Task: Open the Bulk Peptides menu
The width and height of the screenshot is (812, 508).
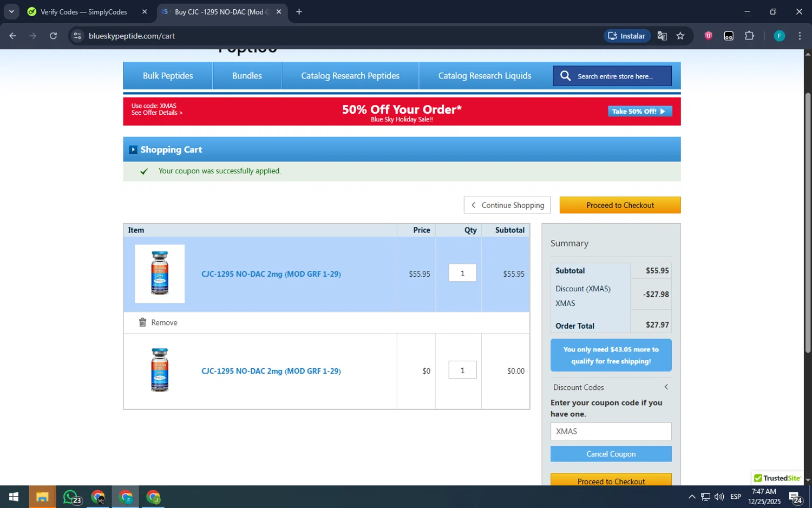Action: tap(168, 76)
